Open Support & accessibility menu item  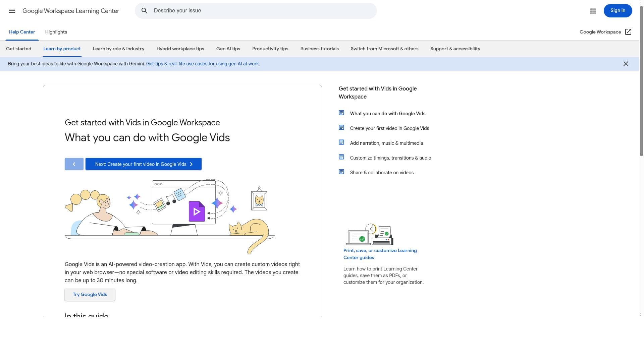tap(455, 49)
